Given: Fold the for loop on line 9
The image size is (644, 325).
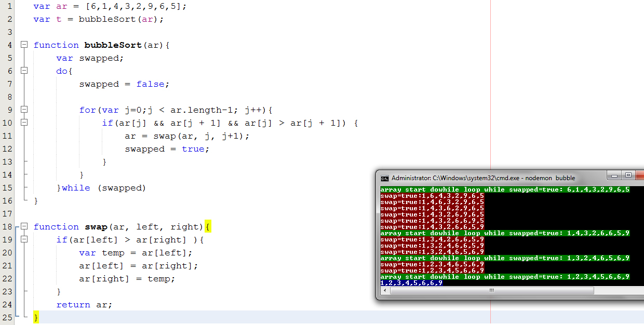Looking at the screenshot, I should click(x=24, y=110).
